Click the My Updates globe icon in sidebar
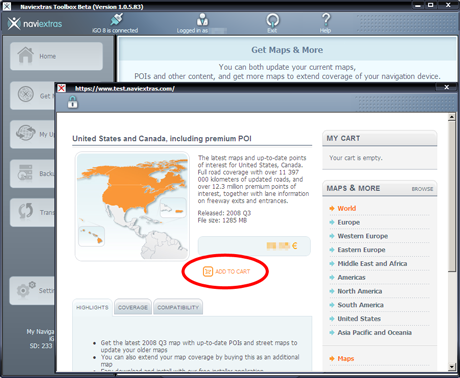Image resolution: width=460 pixels, height=378 pixels. click(26, 133)
